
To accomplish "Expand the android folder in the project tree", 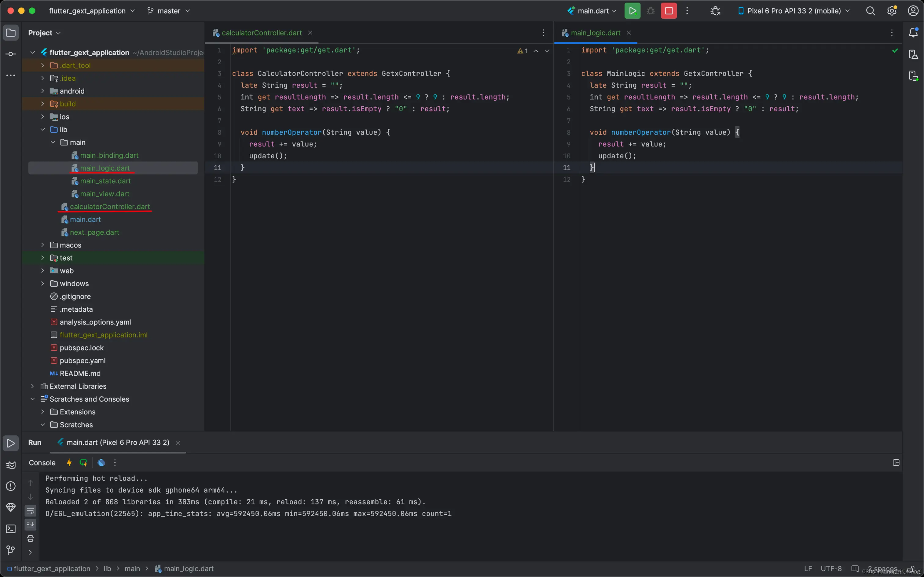I will 43,91.
